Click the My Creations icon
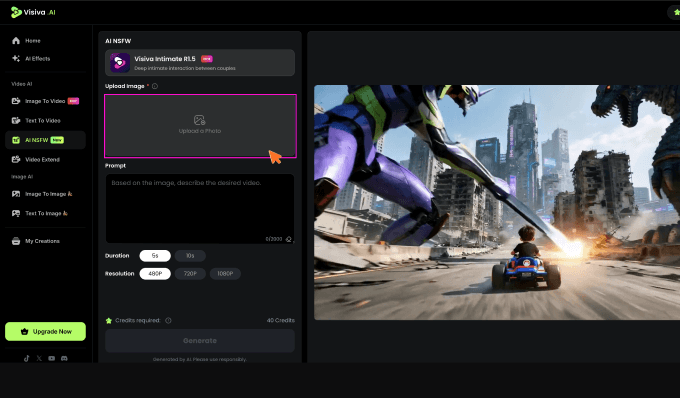 (16, 241)
